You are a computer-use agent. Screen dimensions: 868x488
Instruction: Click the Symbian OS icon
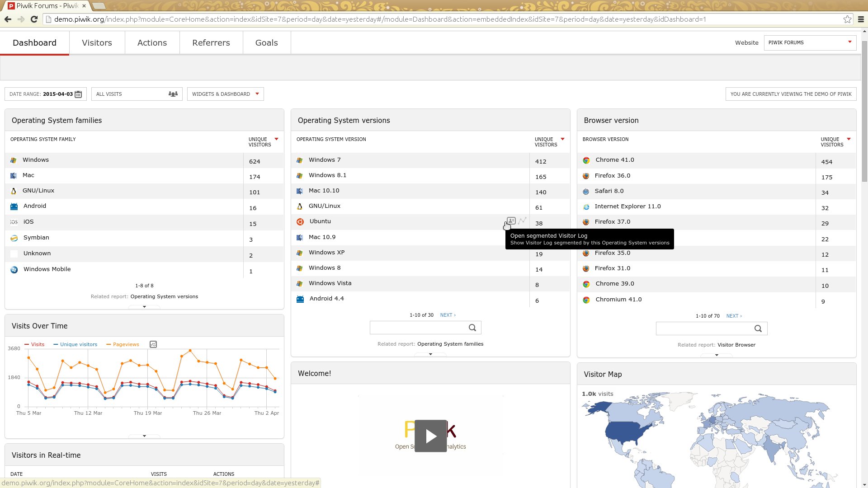14,238
